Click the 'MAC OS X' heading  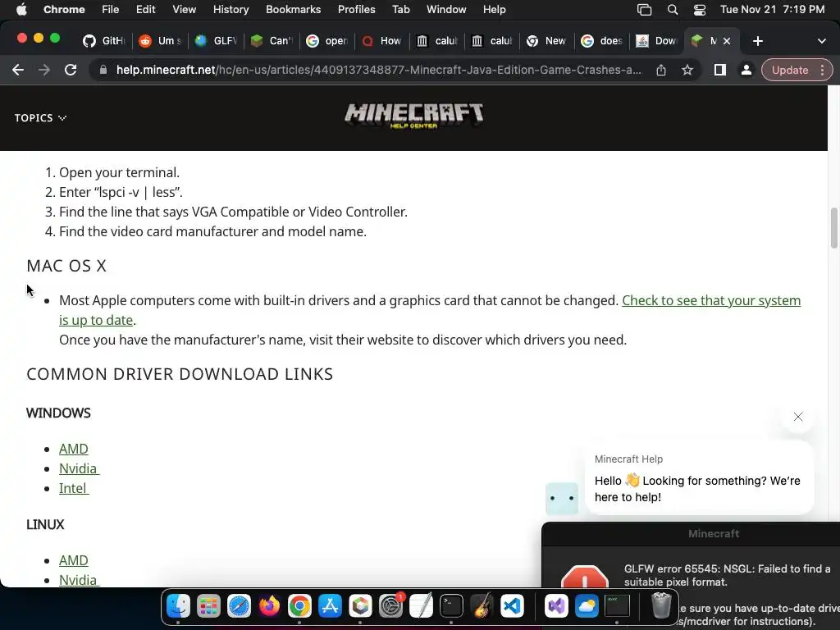66,266
